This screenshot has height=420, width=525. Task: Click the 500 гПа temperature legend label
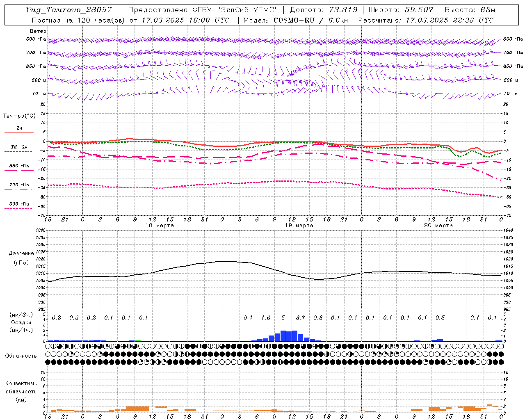tap(19, 204)
